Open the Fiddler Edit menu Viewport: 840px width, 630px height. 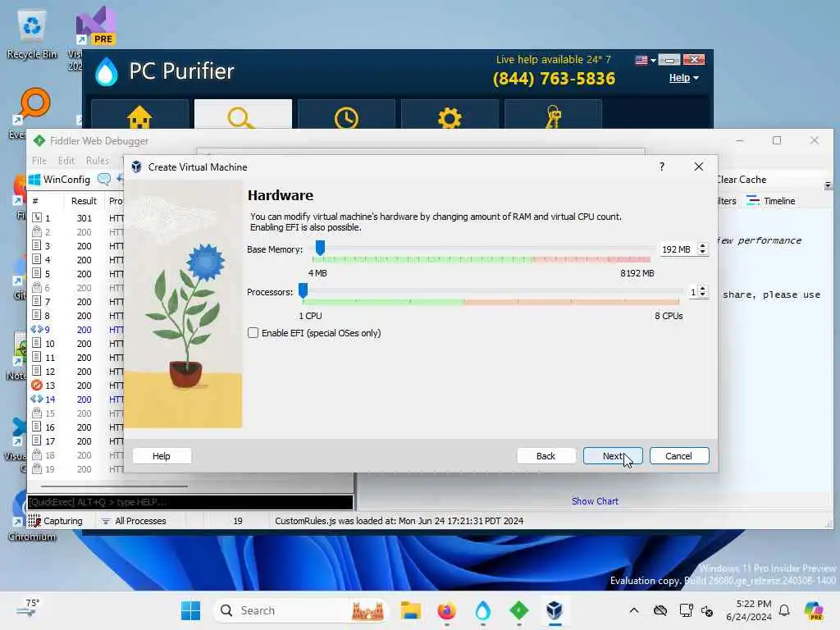(x=66, y=160)
